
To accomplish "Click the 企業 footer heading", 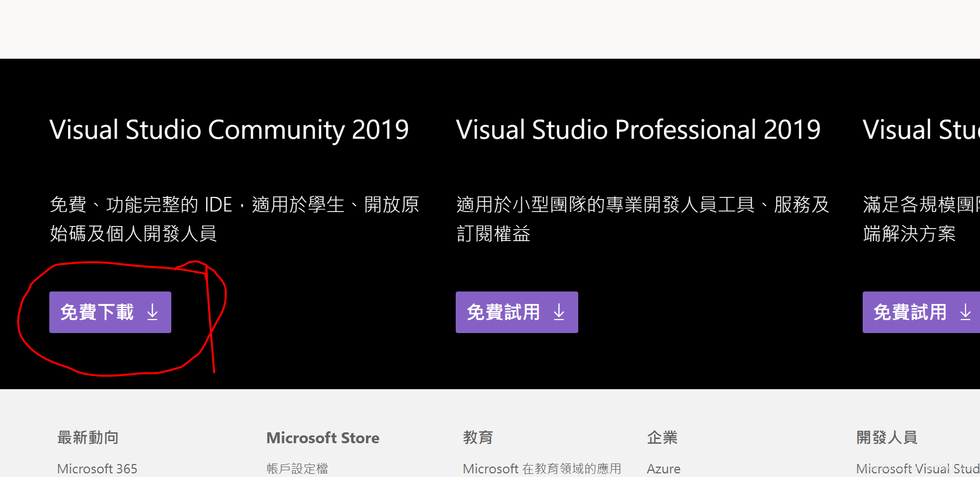I will pyautogui.click(x=662, y=438).
